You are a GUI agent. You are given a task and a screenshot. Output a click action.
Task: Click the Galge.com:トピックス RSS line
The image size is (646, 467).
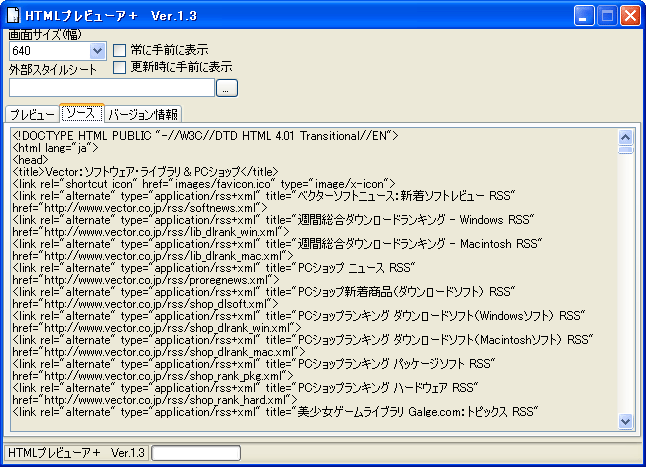coord(276,412)
